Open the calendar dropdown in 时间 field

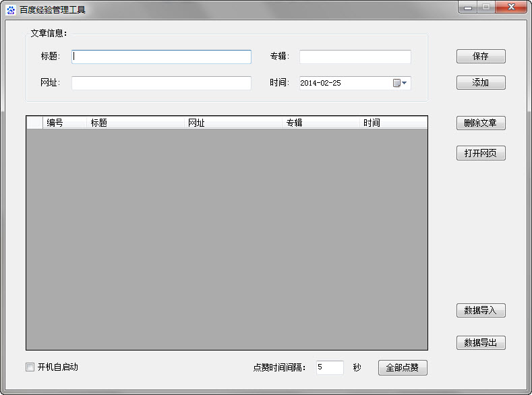coord(400,83)
